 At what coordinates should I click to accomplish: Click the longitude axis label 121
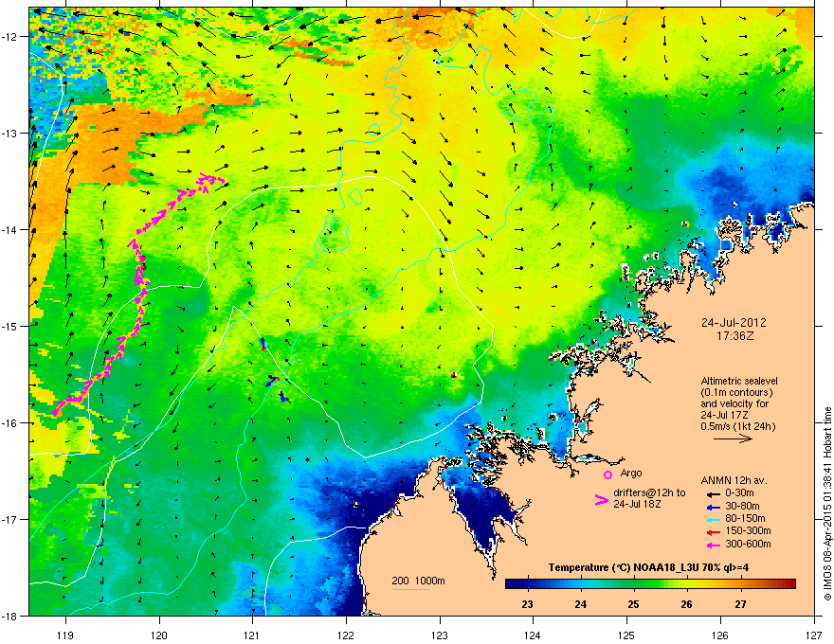click(252, 635)
